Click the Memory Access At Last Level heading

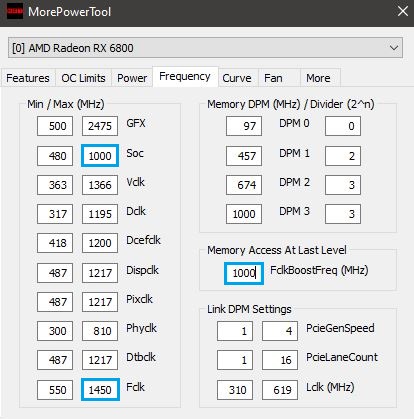277,250
